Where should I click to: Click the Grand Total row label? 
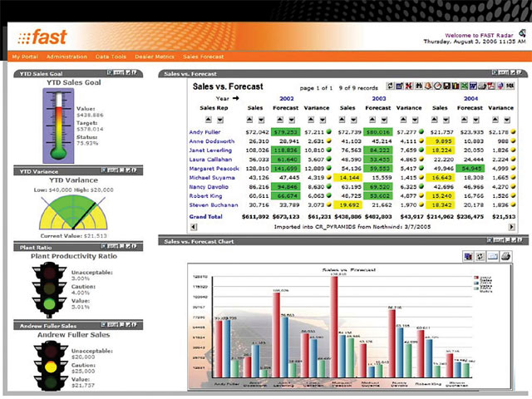tap(205, 216)
